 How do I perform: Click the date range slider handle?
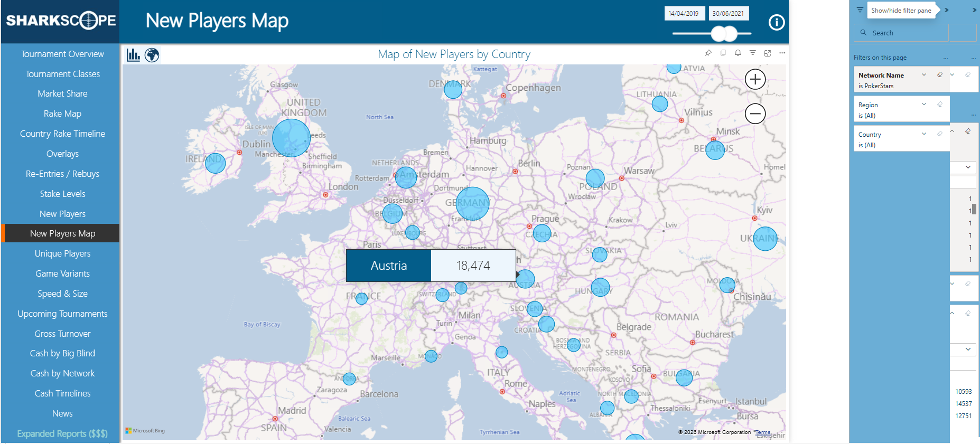pyautogui.click(x=724, y=34)
